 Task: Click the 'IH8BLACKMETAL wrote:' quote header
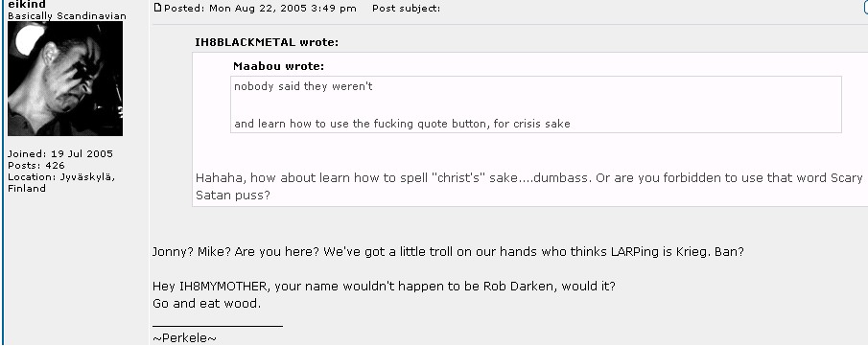point(267,42)
